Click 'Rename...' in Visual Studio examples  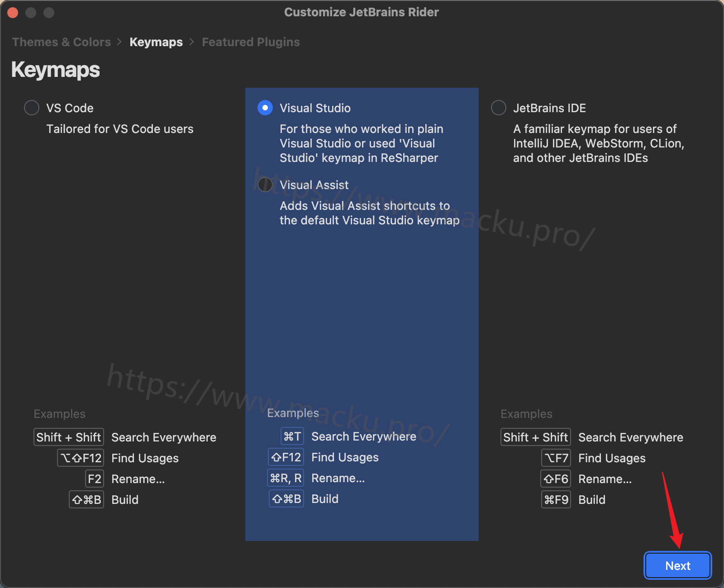click(x=338, y=478)
